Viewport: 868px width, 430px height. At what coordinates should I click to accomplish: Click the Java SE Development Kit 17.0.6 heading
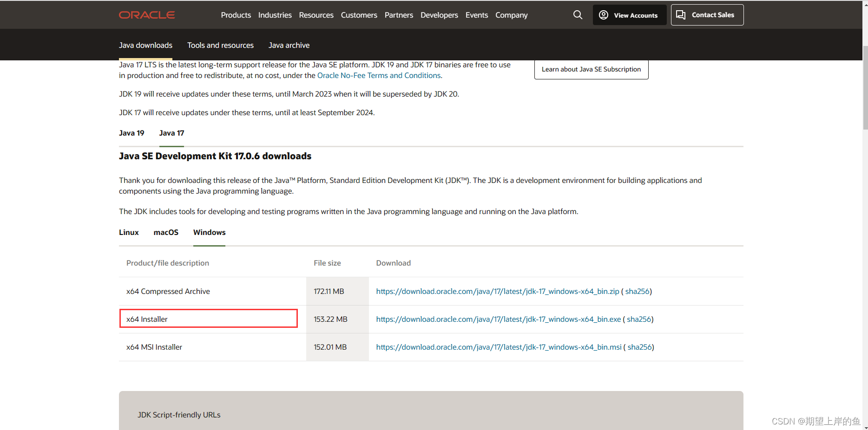(215, 156)
